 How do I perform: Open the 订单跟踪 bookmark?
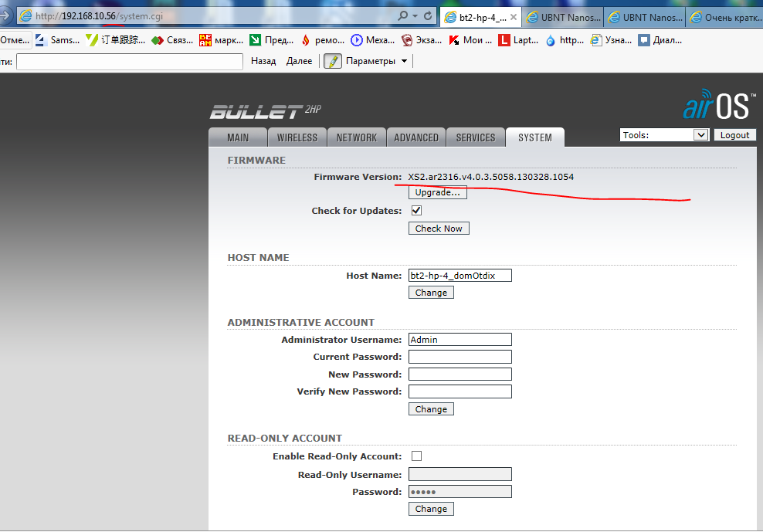tap(116, 40)
